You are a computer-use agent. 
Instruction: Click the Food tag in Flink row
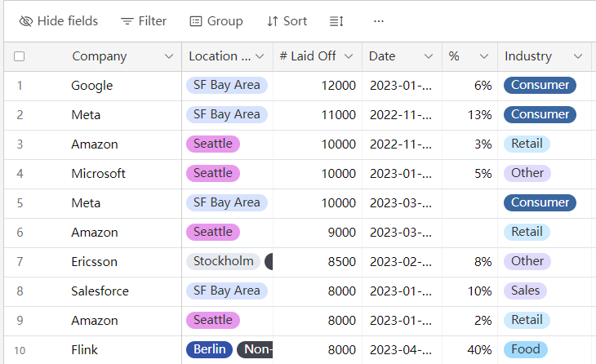click(x=526, y=349)
